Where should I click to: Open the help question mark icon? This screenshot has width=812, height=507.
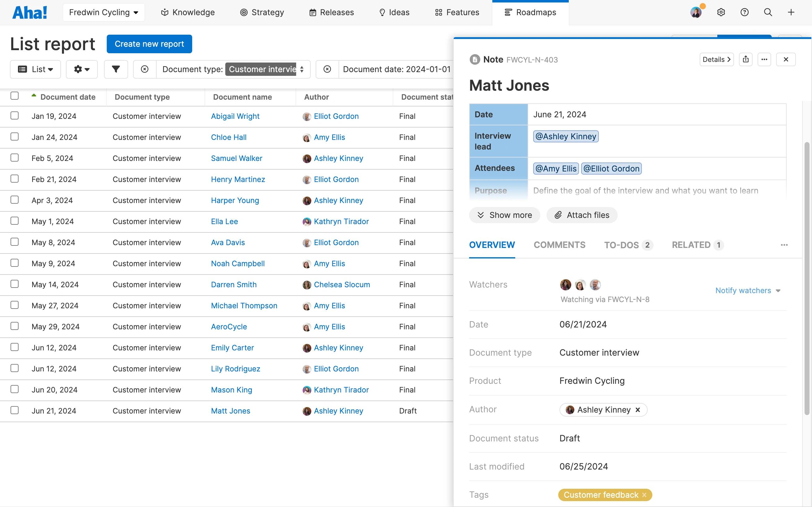744,12
